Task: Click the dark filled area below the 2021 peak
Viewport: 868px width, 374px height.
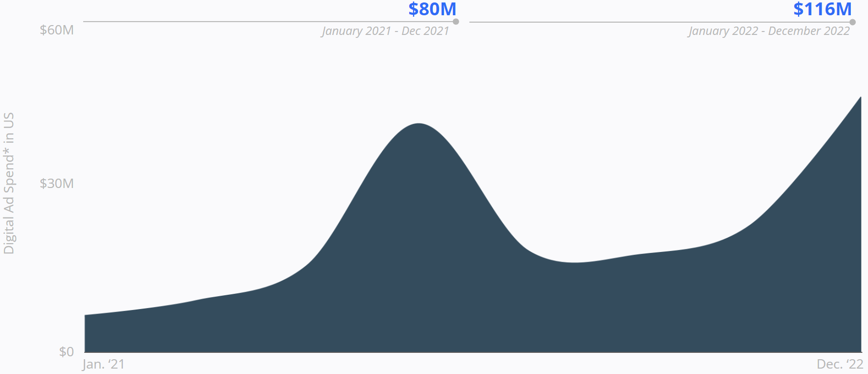Action: 418,236
